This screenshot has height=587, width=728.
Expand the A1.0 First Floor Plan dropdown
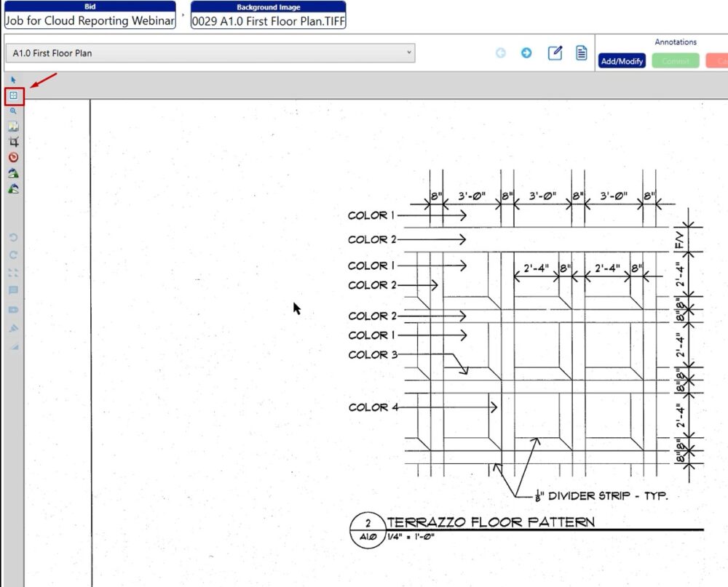coord(211,53)
